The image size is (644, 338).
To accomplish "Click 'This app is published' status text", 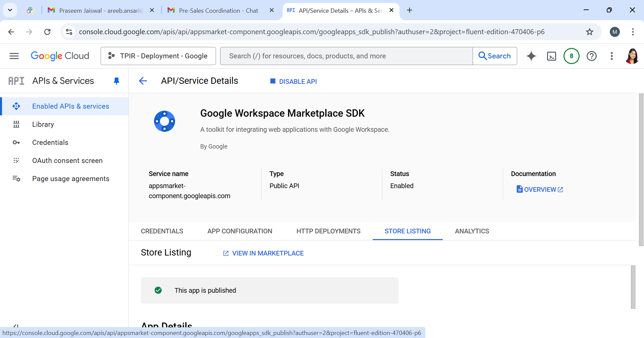I will 205,290.
